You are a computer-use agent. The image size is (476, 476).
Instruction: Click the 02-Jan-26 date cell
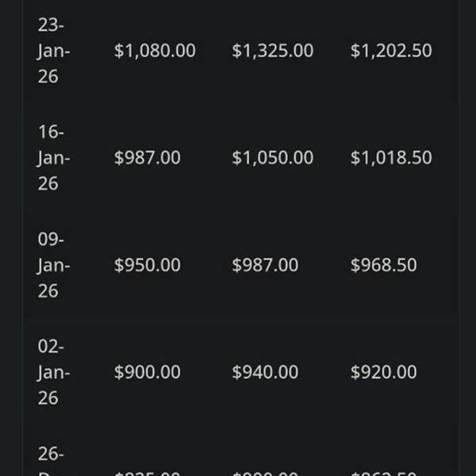[x=53, y=372]
